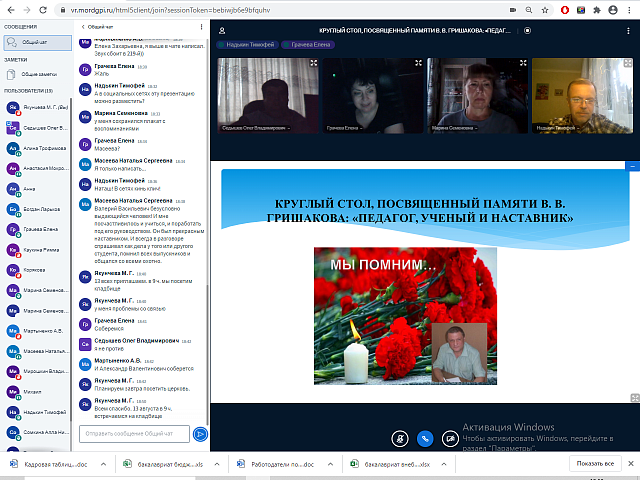The height and width of the screenshot is (480, 640).
Task: Open menu for Работодатели по...doc download
Action: tap(330, 464)
